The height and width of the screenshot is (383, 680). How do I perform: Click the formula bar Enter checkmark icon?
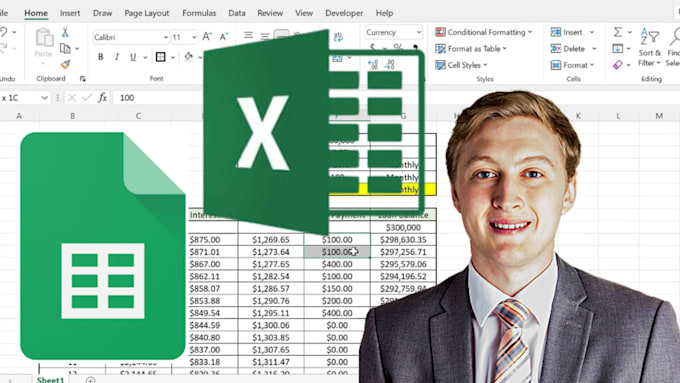click(87, 98)
